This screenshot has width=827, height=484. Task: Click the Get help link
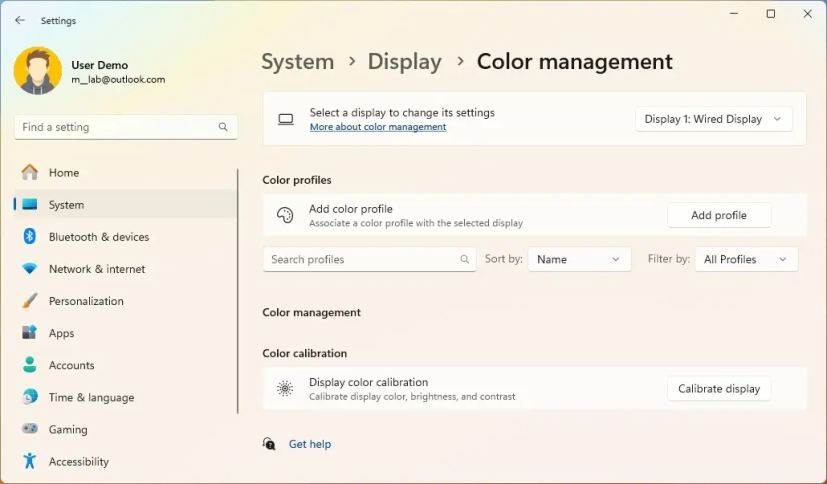point(309,444)
